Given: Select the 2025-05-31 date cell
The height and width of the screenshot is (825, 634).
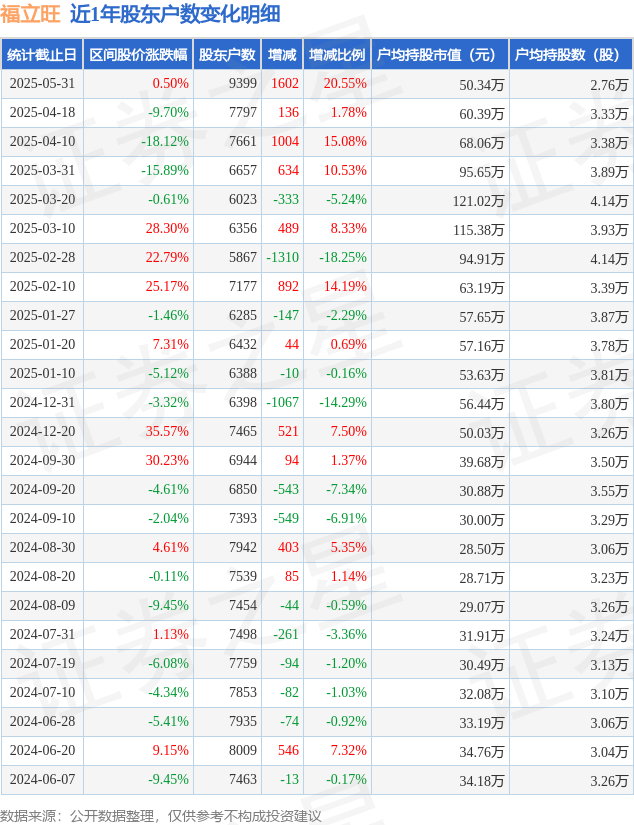Looking at the screenshot, I should (x=42, y=84).
